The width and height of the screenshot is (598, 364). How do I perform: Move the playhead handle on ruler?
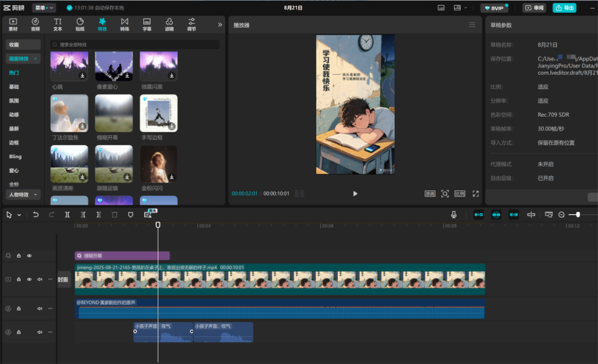tap(158, 225)
